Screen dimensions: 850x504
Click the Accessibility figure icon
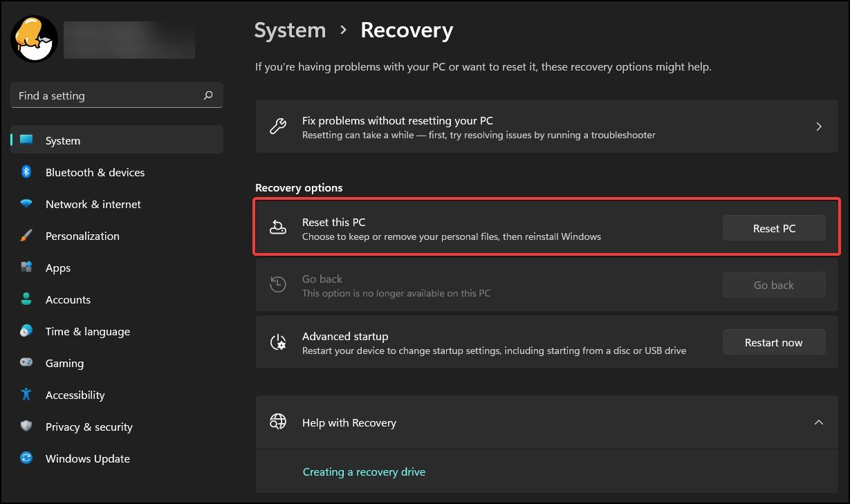coord(26,395)
